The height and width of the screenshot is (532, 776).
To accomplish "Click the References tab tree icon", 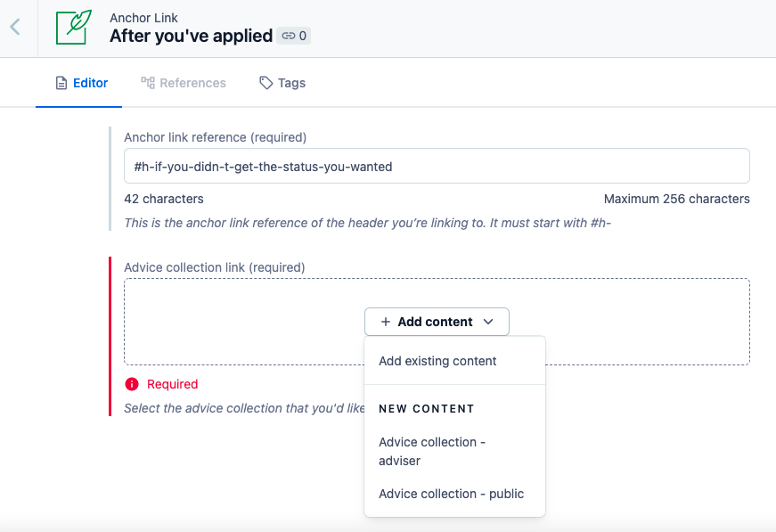I will click(148, 83).
